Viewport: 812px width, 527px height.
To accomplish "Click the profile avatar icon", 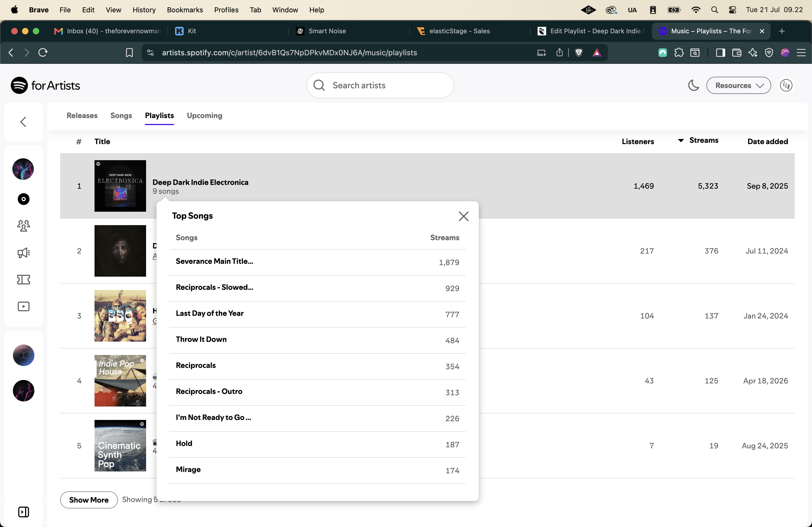I will (786, 85).
